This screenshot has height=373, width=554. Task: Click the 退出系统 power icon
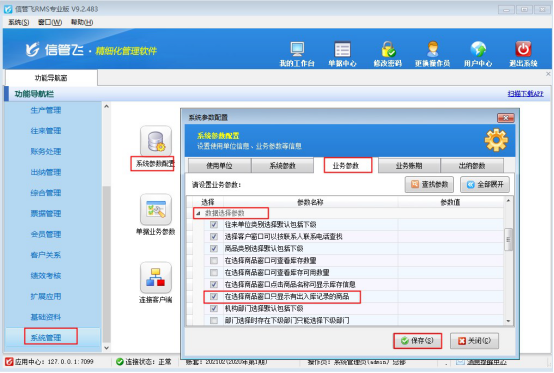coord(523,49)
